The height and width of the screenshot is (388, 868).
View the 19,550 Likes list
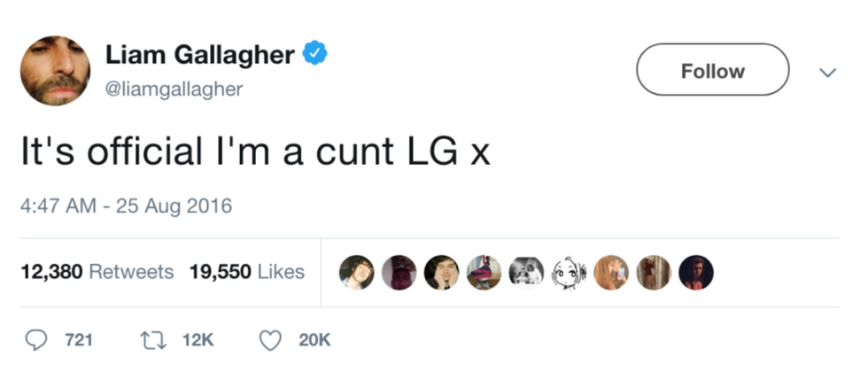247,272
